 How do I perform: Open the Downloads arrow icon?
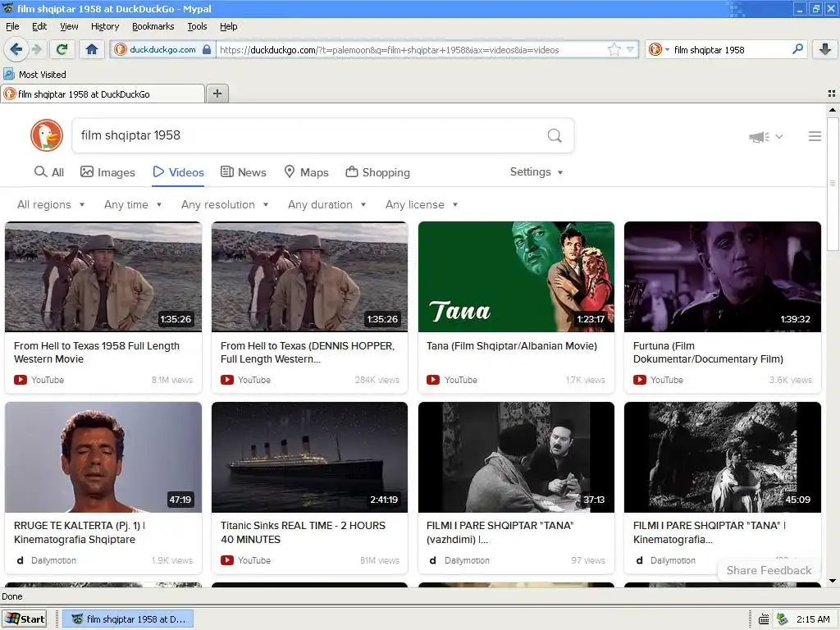click(x=825, y=49)
